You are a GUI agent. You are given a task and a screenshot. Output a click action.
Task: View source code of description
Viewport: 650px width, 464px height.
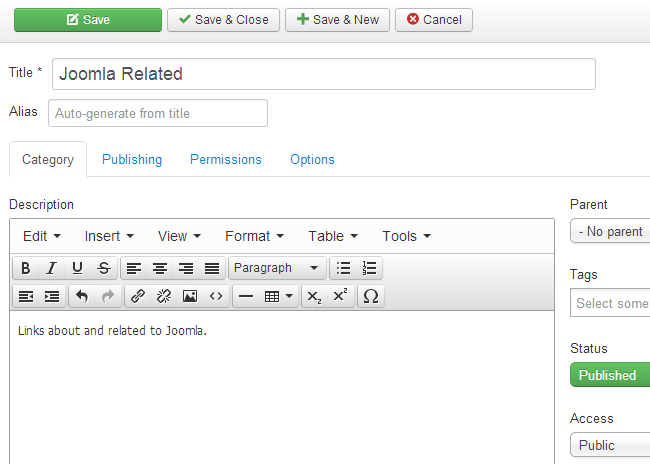(216, 296)
